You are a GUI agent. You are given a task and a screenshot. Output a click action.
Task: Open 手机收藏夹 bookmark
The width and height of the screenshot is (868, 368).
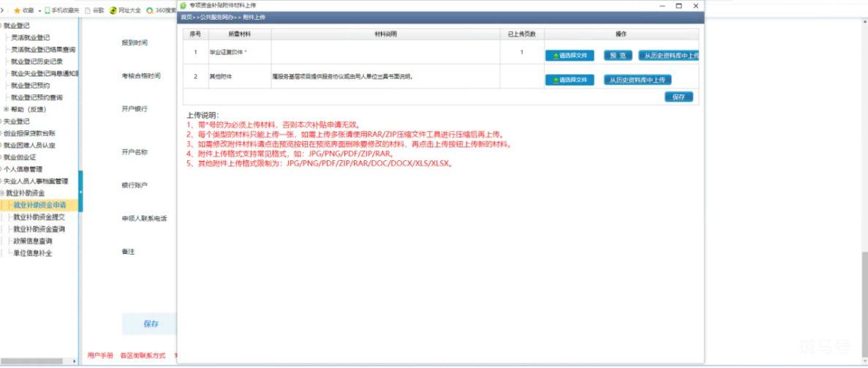click(x=62, y=10)
